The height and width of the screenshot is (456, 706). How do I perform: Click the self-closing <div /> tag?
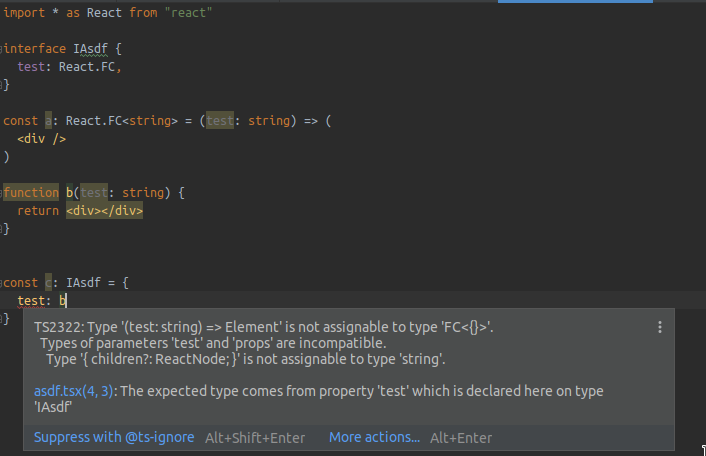coord(41,139)
